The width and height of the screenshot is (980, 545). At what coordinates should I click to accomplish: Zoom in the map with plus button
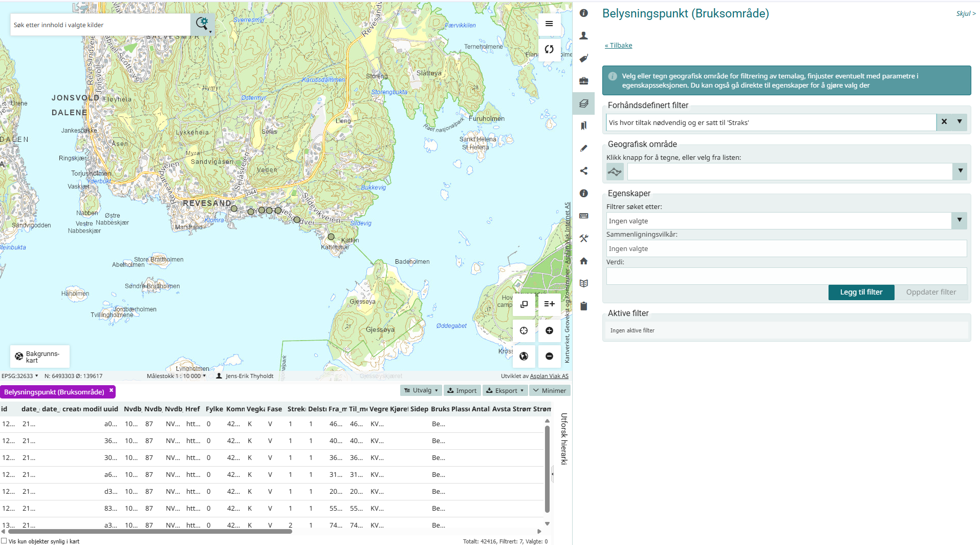(x=549, y=331)
